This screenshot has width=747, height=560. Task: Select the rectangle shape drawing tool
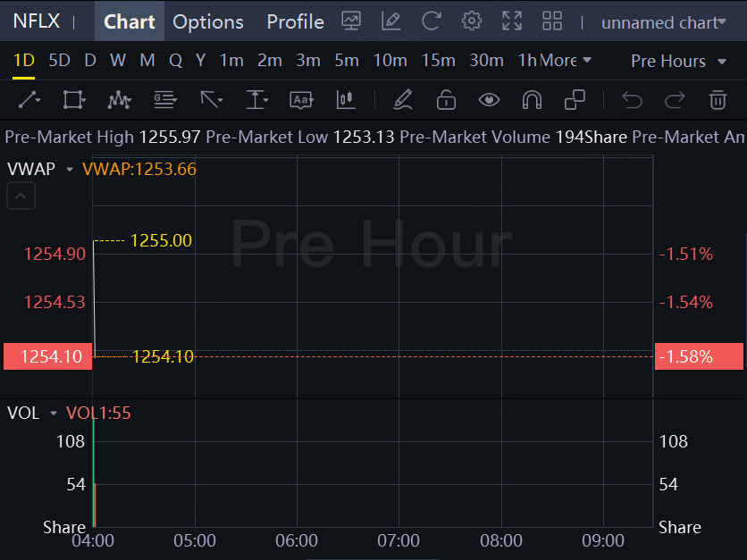click(x=74, y=100)
